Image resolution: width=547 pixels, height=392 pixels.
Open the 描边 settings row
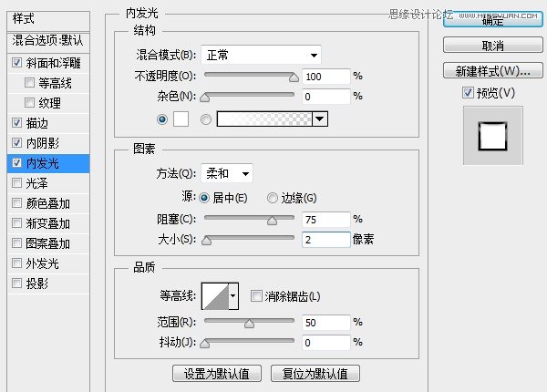48,123
